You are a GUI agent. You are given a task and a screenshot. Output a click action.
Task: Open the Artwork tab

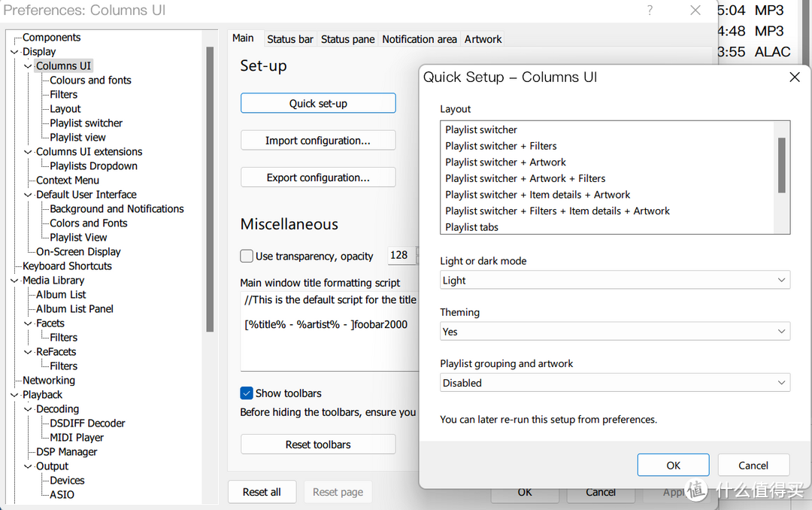[x=483, y=39]
